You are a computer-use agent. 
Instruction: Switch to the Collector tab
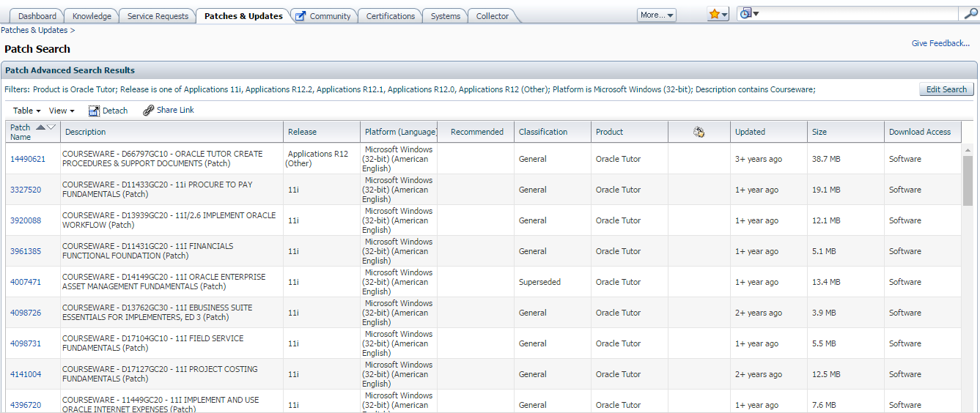(x=493, y=16)
